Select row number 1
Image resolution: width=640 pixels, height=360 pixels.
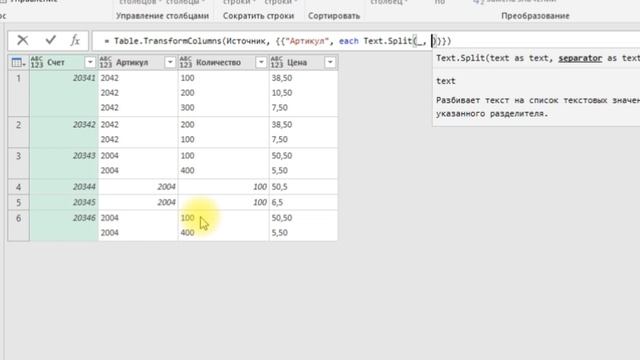pos(18,93)
